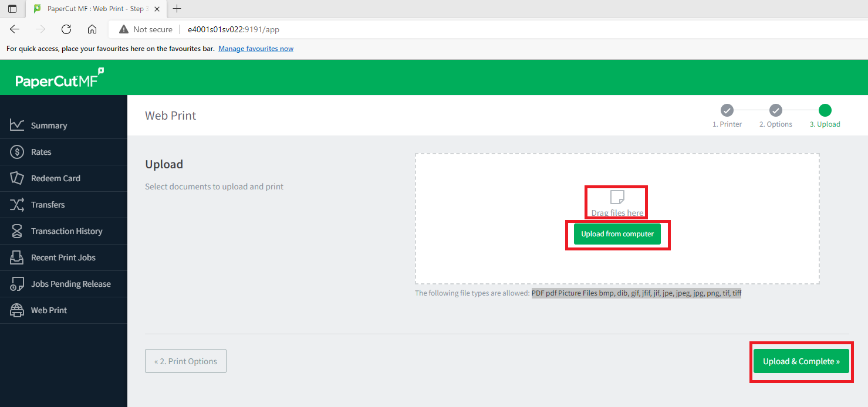
Task: Open a new browser tab
Action: click(x=177, y=9)
